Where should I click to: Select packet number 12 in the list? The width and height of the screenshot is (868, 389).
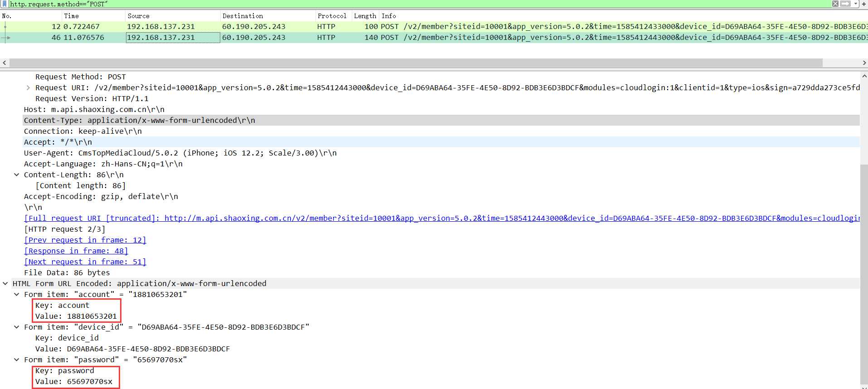(434, 27)
